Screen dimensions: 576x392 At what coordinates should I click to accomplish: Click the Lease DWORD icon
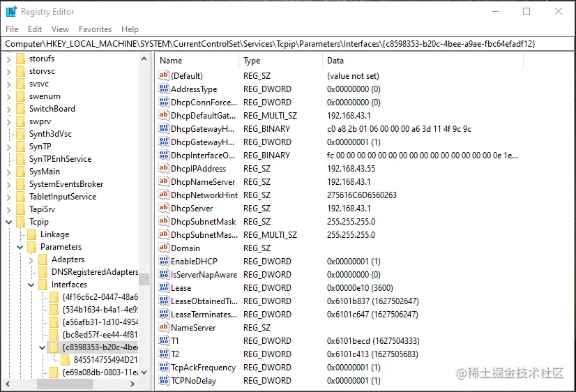pos(163,287)
